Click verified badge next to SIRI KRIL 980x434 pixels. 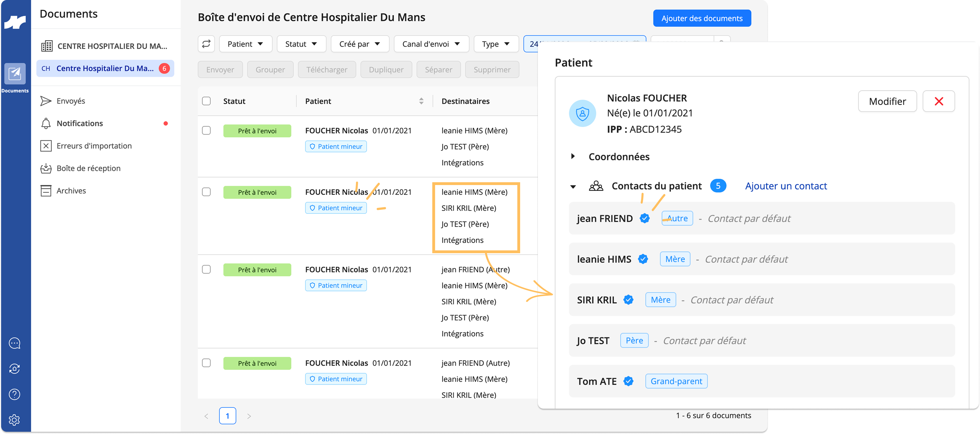pyautogui.click(x=629, y=300)
